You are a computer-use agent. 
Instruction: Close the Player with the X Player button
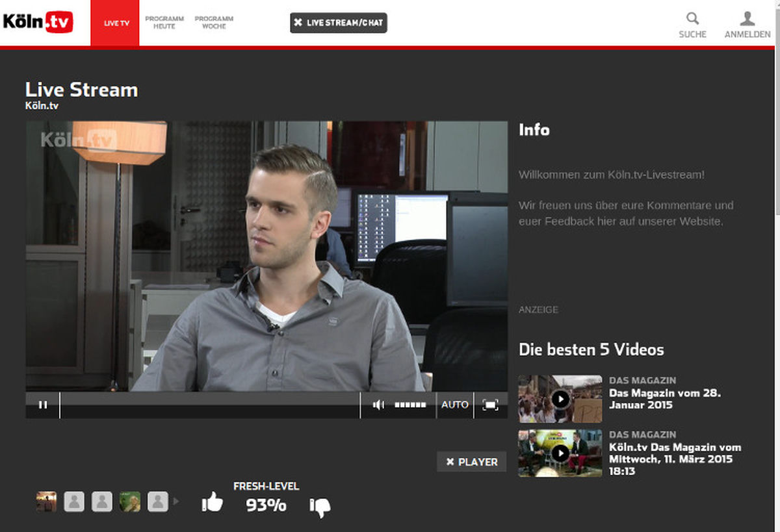[471, 462]
